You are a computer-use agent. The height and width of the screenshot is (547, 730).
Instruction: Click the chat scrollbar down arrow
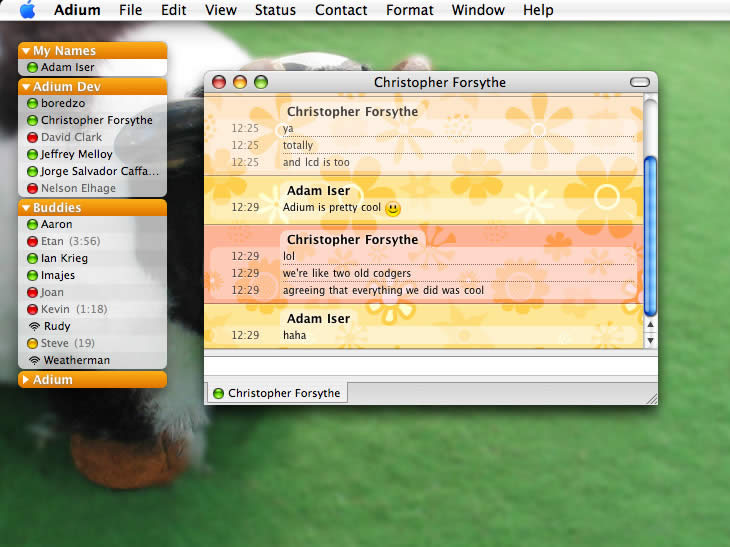click(x=650, y=340)
